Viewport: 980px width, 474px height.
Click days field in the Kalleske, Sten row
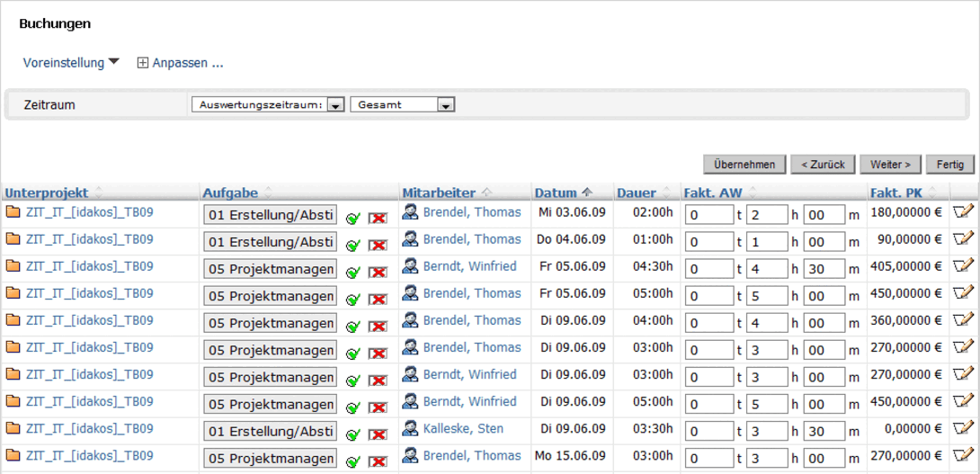click(709, 432)
